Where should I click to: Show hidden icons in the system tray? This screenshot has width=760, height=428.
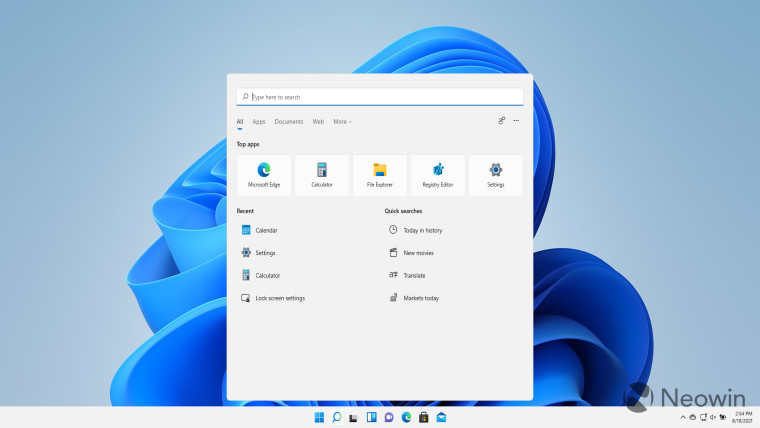[683, 417]
